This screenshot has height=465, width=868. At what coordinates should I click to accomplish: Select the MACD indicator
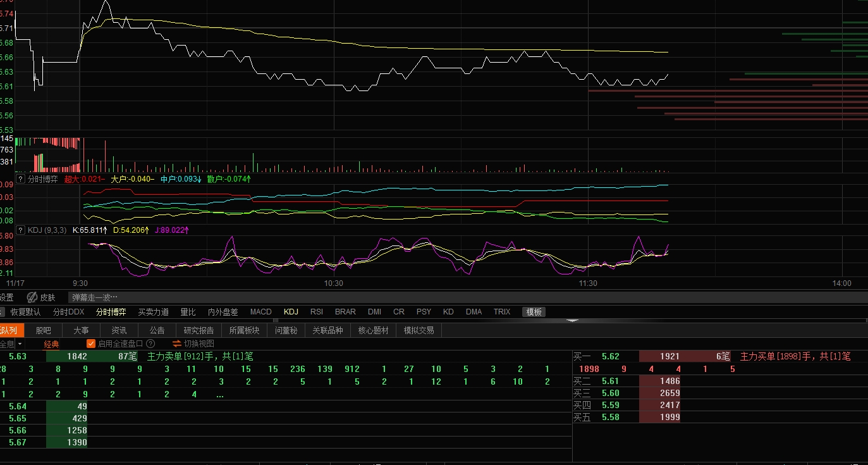[x=260, y=312]
